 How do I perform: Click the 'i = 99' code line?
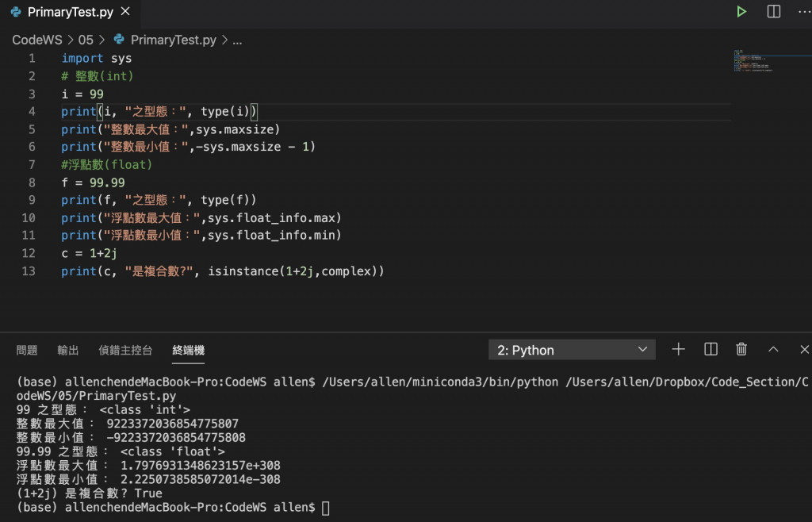point(82,94)
